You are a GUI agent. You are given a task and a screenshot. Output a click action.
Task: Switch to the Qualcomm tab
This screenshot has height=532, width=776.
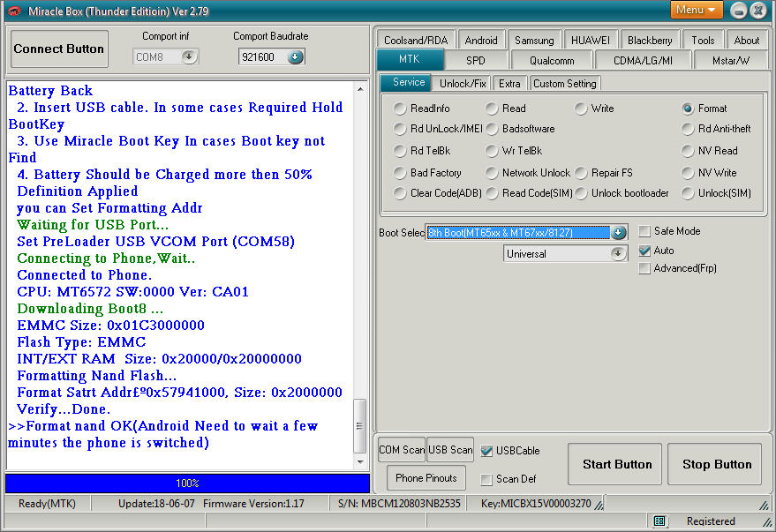click(x=552, y=61)
